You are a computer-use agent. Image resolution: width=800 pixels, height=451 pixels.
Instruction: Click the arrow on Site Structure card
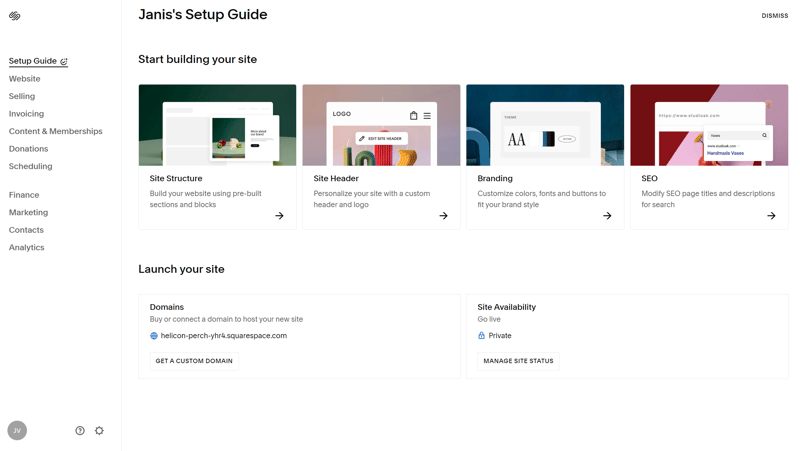coord(279,216)
